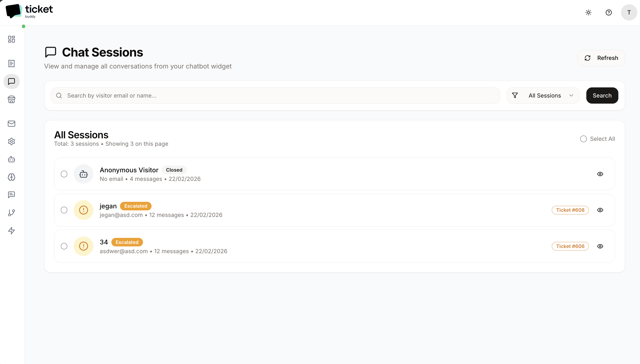This screenshot has height=364, width=640.
Task: View the Anonymous Visitor conversation details
Action: pos(601,174)
